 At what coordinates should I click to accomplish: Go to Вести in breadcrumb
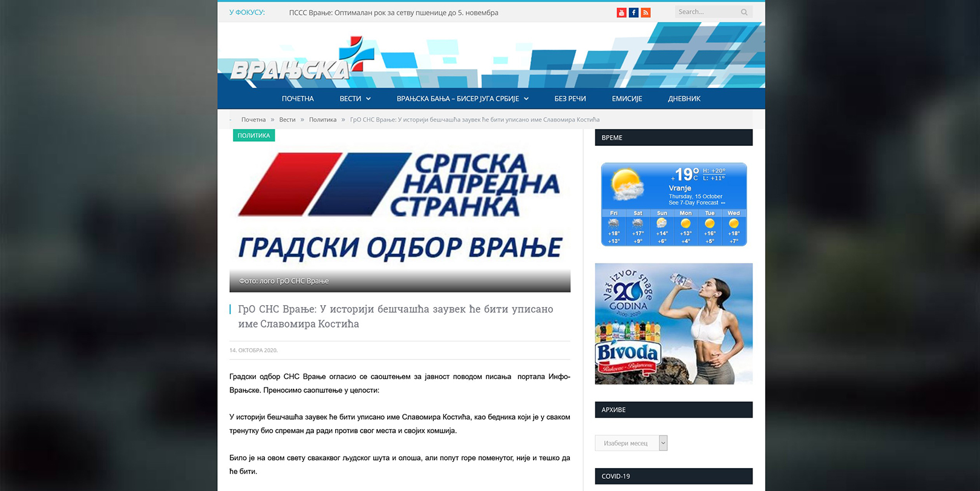(x=287, y=120)
